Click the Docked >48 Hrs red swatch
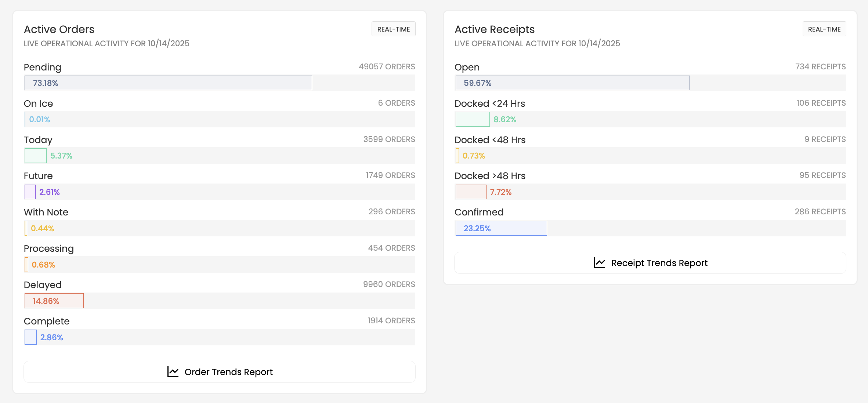This screenshot has height=403, width=868. [x=471, y=192]
